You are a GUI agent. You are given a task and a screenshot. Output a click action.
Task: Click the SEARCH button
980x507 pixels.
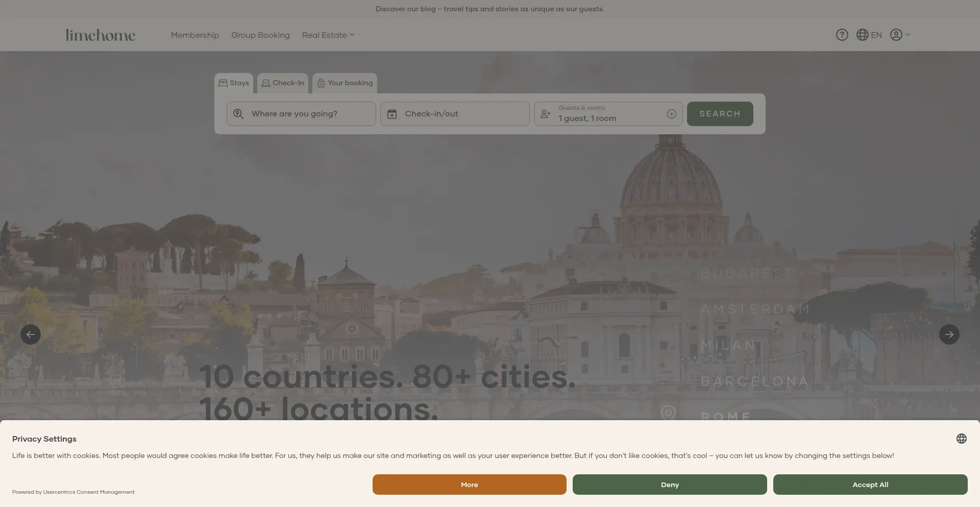pos(720,114)
